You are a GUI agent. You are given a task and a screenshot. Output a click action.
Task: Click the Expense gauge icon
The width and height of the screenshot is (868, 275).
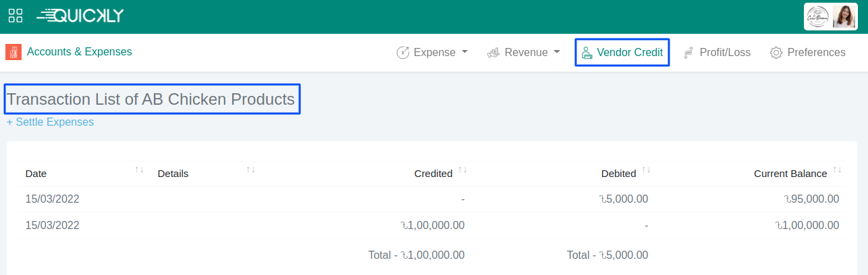[403, 53]
